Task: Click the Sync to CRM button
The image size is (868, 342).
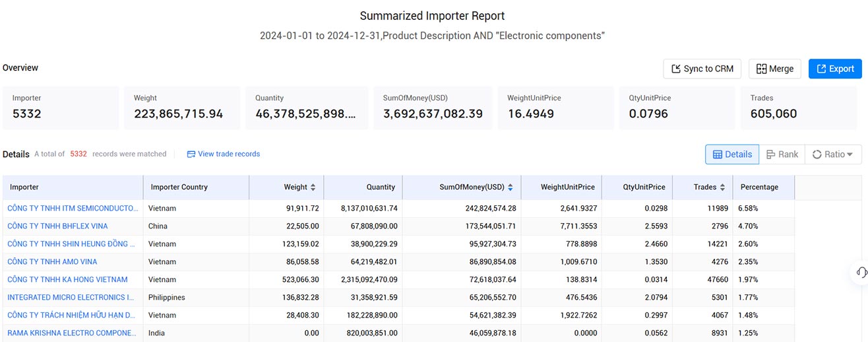Action: [x=702, y=69]
